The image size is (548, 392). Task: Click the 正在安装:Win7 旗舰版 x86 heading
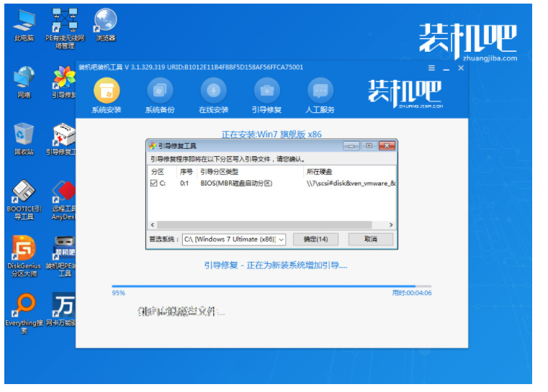(271, 135)
